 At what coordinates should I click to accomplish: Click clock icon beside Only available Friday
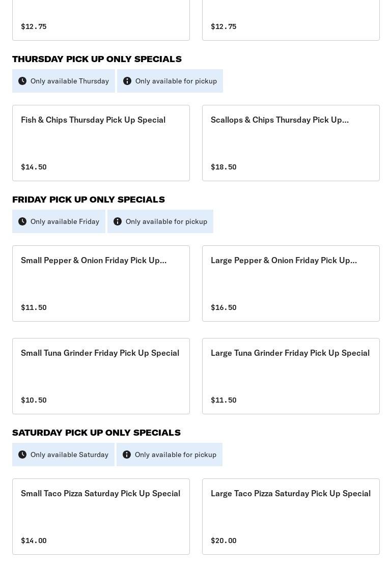tap(22, 221)
